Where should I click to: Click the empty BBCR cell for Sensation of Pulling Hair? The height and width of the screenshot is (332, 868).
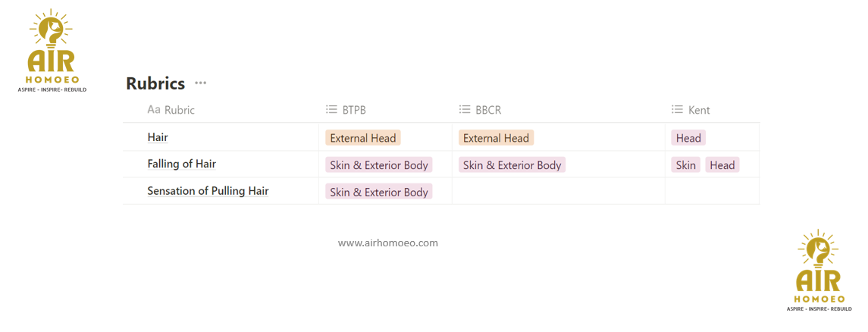point(558,191)
